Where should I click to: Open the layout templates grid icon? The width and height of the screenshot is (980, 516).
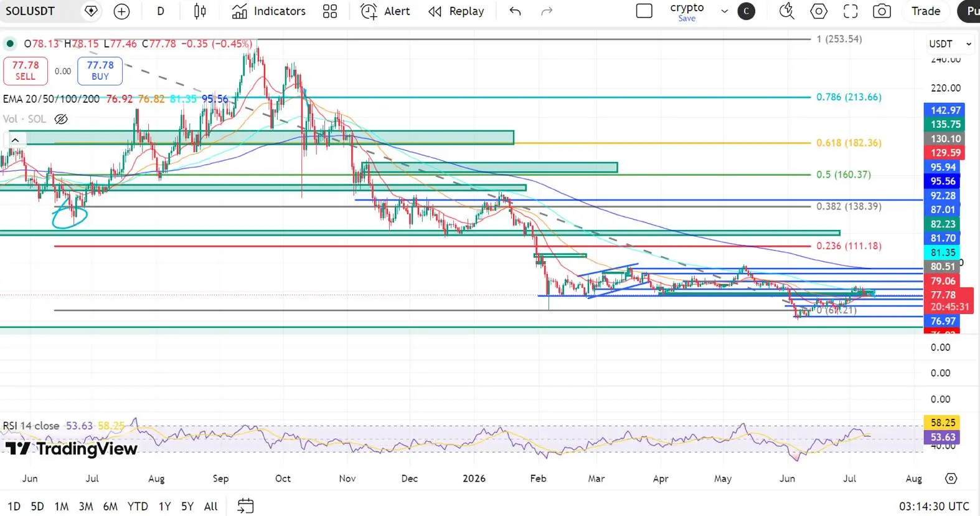(330, 11)
